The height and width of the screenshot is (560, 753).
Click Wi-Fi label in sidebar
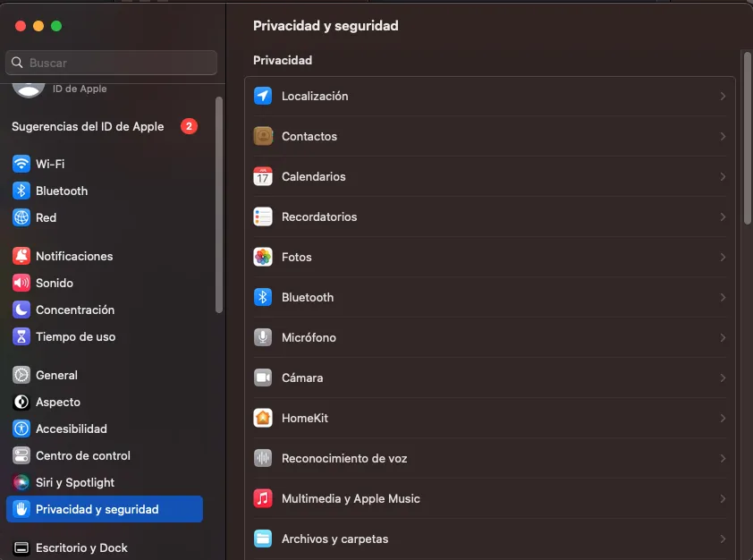point(50,164)
